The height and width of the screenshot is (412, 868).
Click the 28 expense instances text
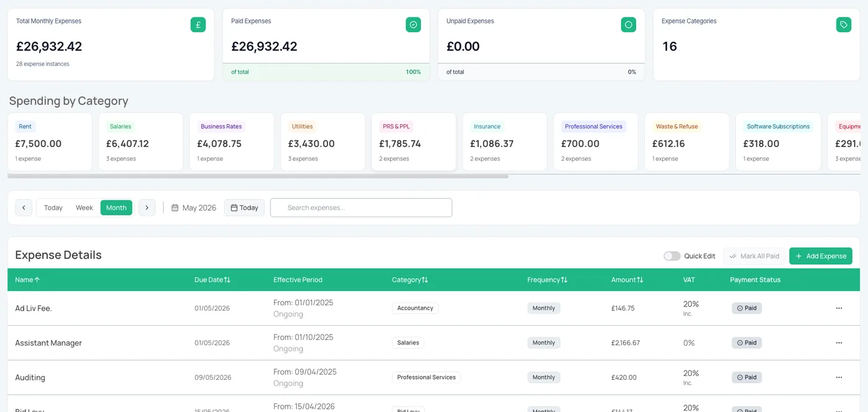(43, 64)
